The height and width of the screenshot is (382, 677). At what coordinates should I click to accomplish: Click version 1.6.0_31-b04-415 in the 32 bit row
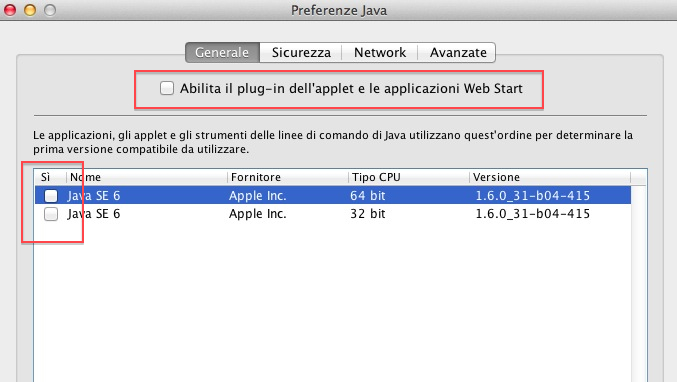click(x=532, y=214)
